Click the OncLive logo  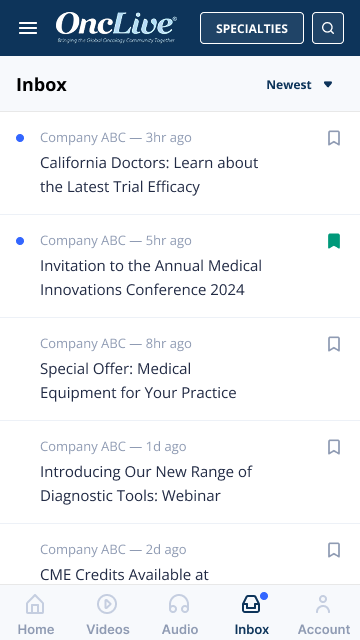click(116, 27)
